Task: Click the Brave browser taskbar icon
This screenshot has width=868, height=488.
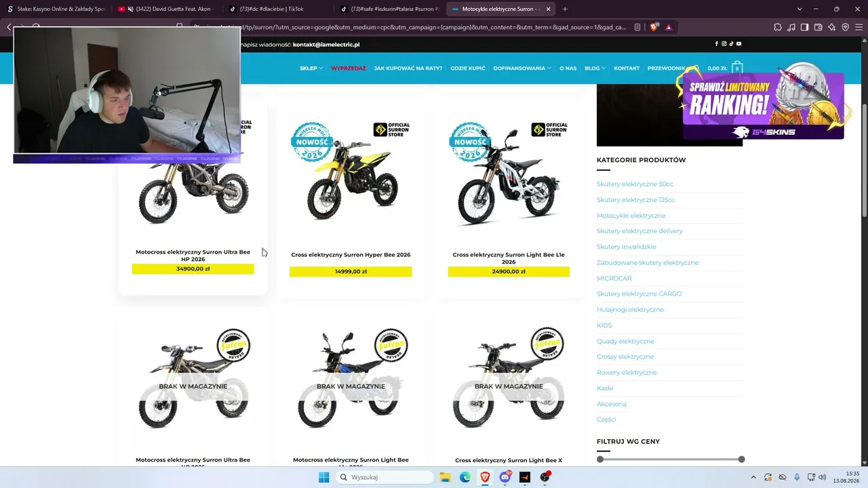Action: pos(485,477)
